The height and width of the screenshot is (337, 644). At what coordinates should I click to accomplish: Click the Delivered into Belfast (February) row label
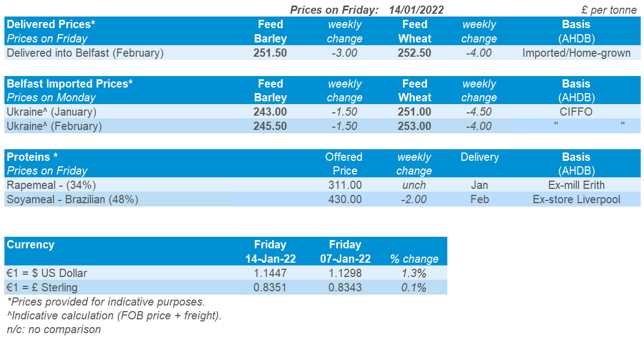(x=85, y=53)
